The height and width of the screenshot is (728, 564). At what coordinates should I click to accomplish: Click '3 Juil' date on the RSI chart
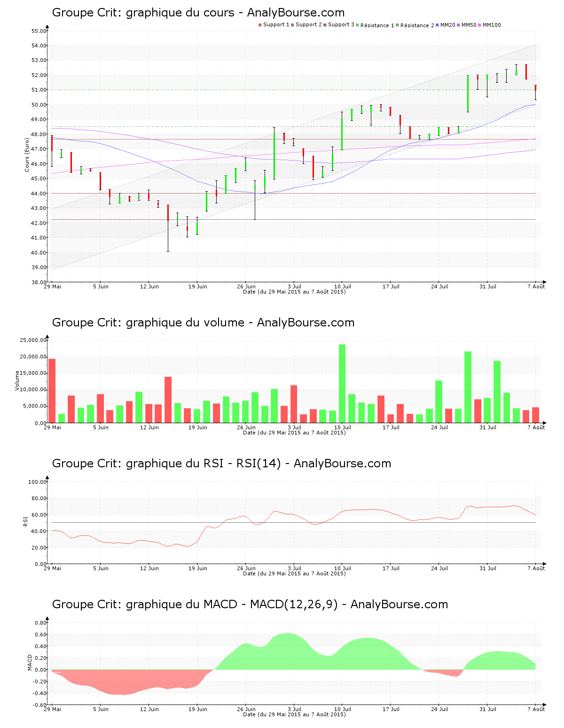coord(295,568)
